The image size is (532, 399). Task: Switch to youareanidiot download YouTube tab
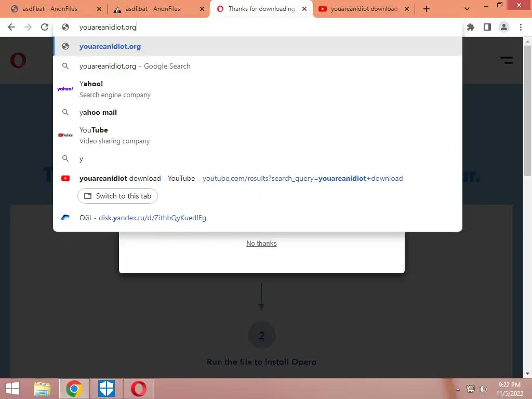pos(364,9)
